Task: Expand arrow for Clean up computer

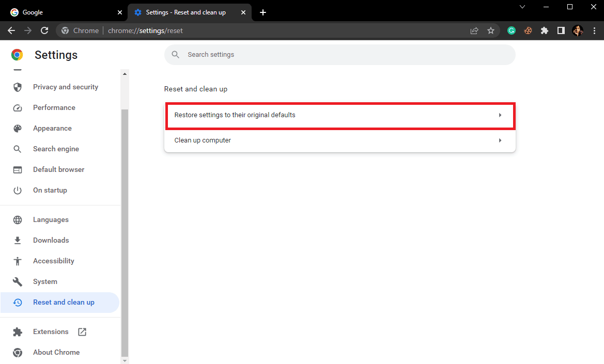Action: pyautogui.click(x=500, y=140)
